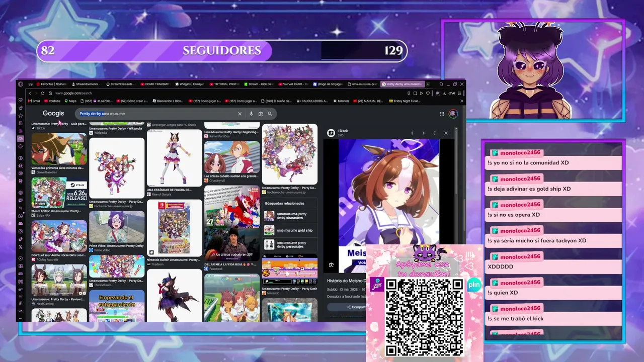Submit search with the magnifier icon
Image resolution: width=644 pixels, height=362 pixels.
(270, 114)
